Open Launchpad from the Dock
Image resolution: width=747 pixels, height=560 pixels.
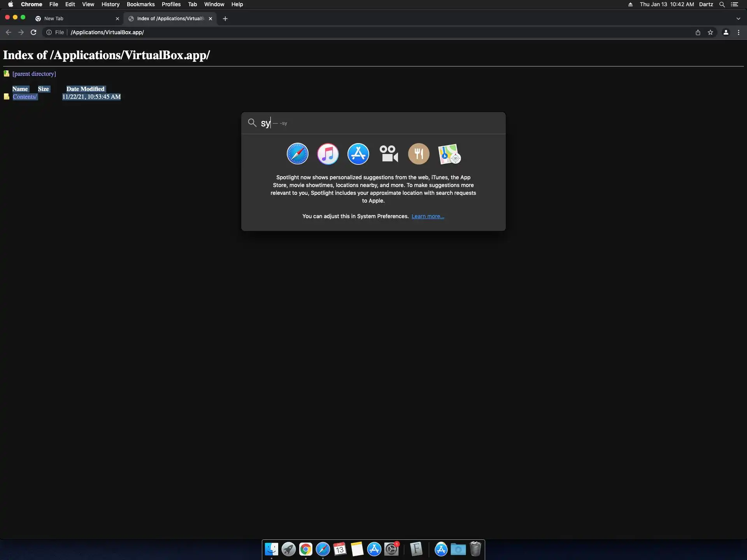288,549
